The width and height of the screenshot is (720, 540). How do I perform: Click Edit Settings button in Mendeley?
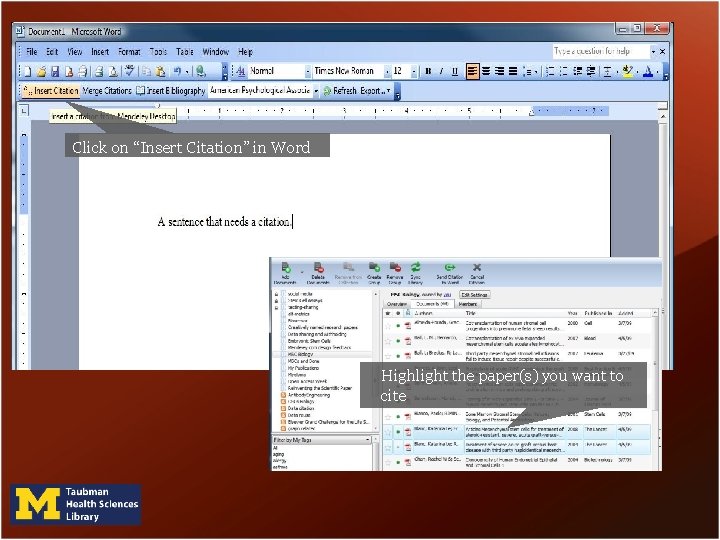tap(475, 295)
